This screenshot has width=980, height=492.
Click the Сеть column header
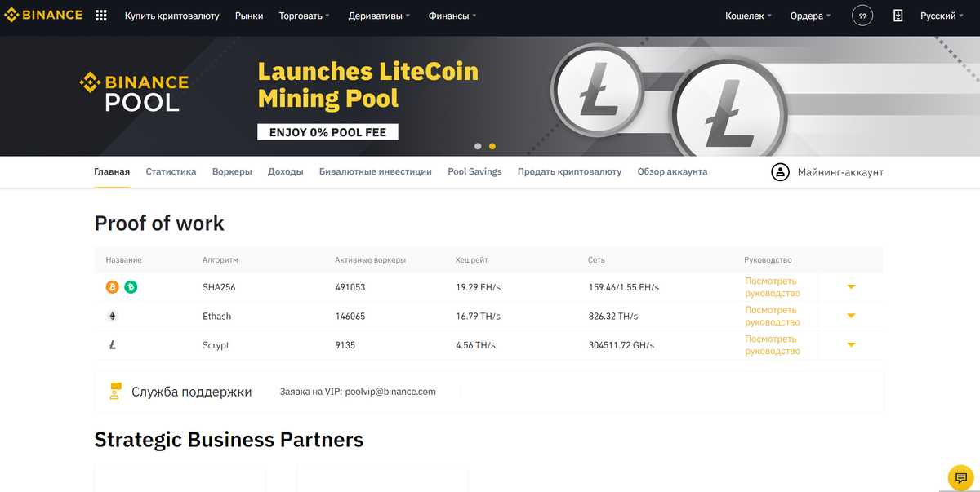[x=596, y=259]
